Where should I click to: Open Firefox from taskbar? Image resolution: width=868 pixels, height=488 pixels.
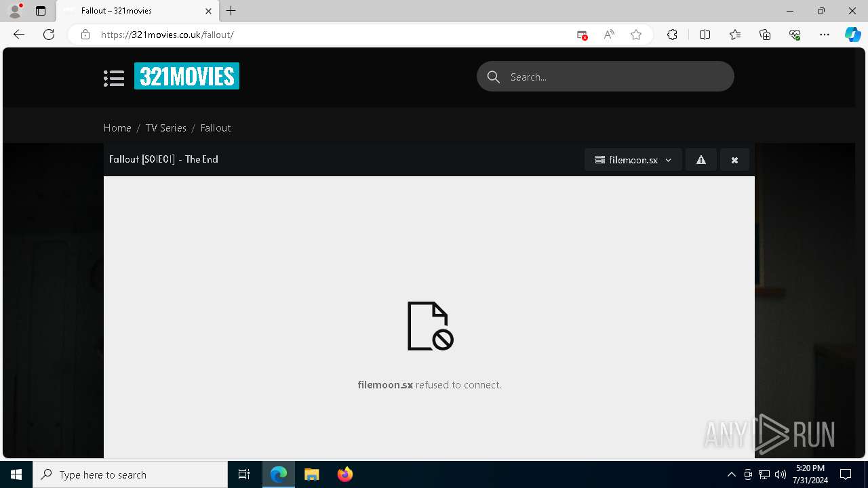point(344,474)
